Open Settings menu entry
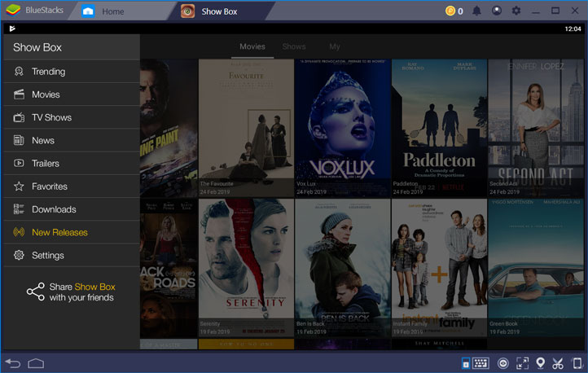The width and height of the screenshot is (588, 373). (x=72, y=255)
